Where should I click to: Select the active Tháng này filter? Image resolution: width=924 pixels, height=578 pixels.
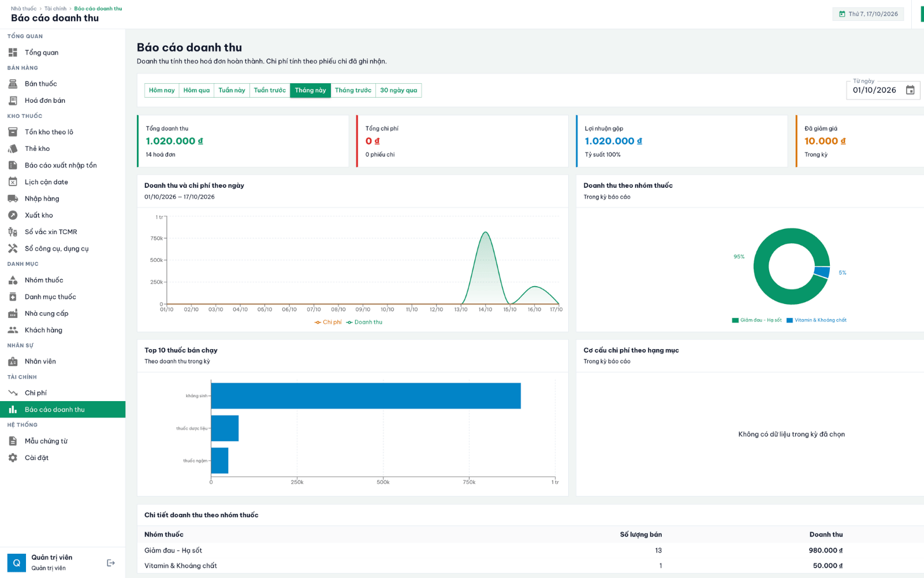coord(311,90)
